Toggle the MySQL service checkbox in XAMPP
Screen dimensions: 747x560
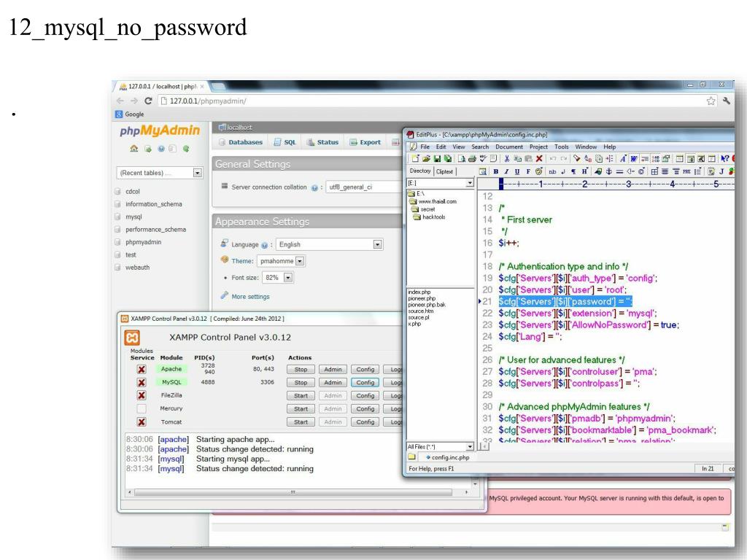point(142,382)
